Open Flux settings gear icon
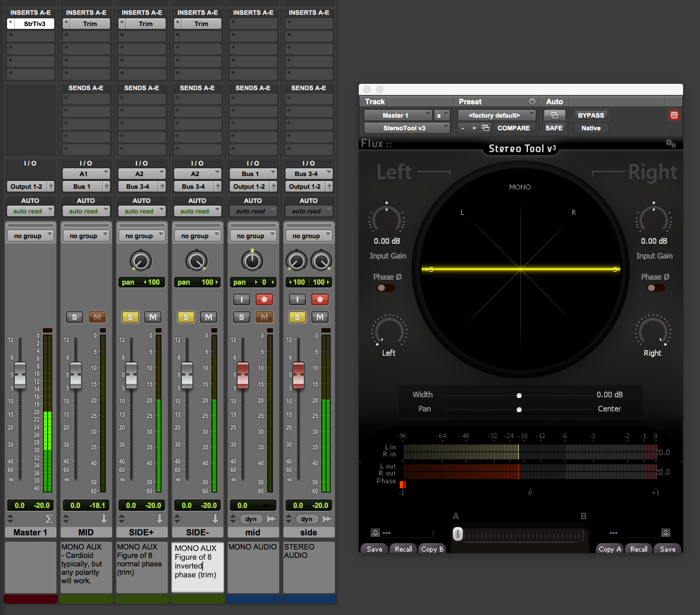 point(670,143)
